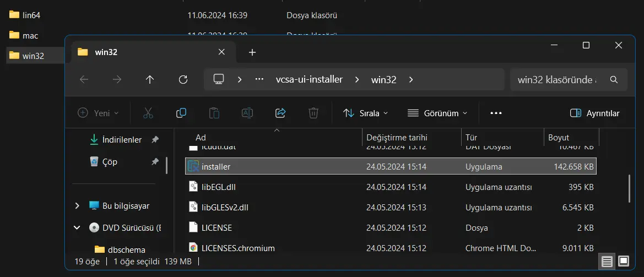
Task: Click the LICENSE file icon
Action: pyautogui.click(x=193, y=228)
